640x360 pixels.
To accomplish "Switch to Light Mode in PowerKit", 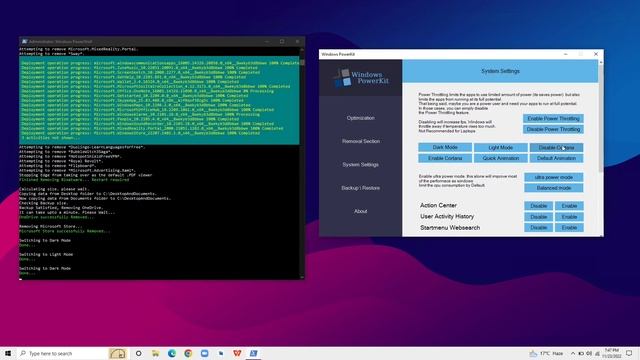I will click(x=500, y=147).
